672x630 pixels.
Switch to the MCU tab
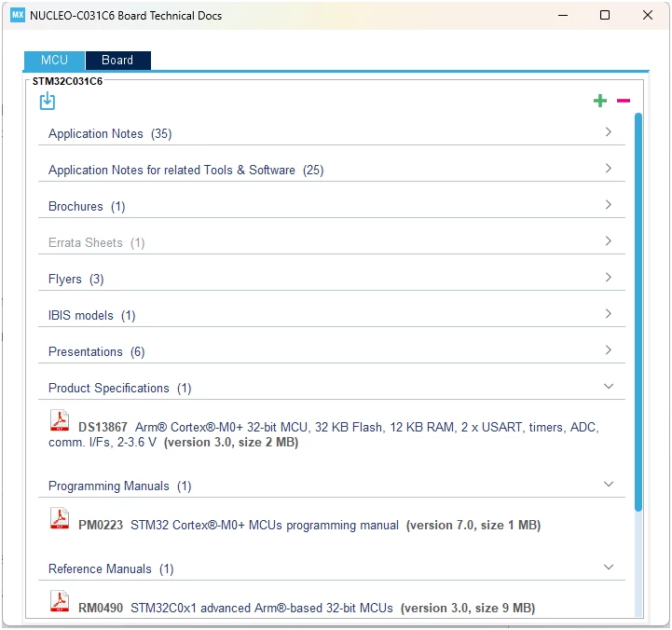click(54, 60)
